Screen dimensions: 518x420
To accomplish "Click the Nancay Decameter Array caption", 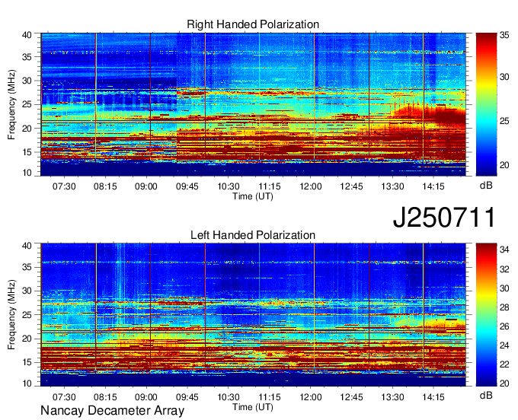I will tap(112, 411).
